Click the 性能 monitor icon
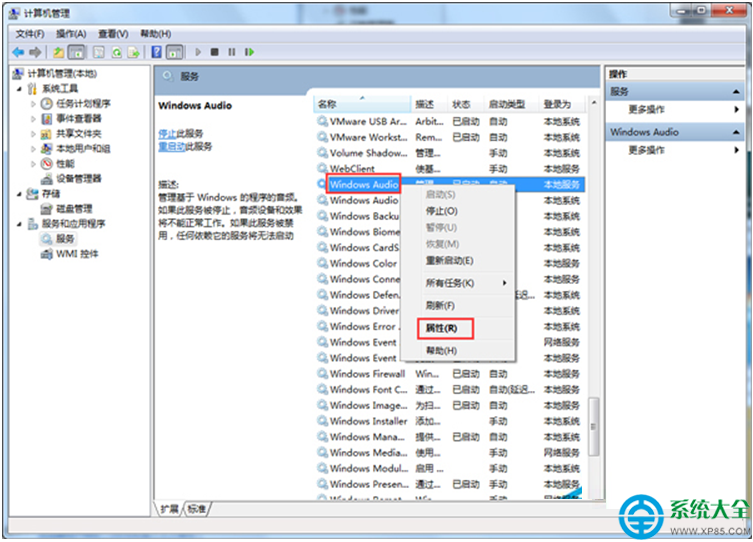The height and width of the screenshot is (542, 753). 47,164
